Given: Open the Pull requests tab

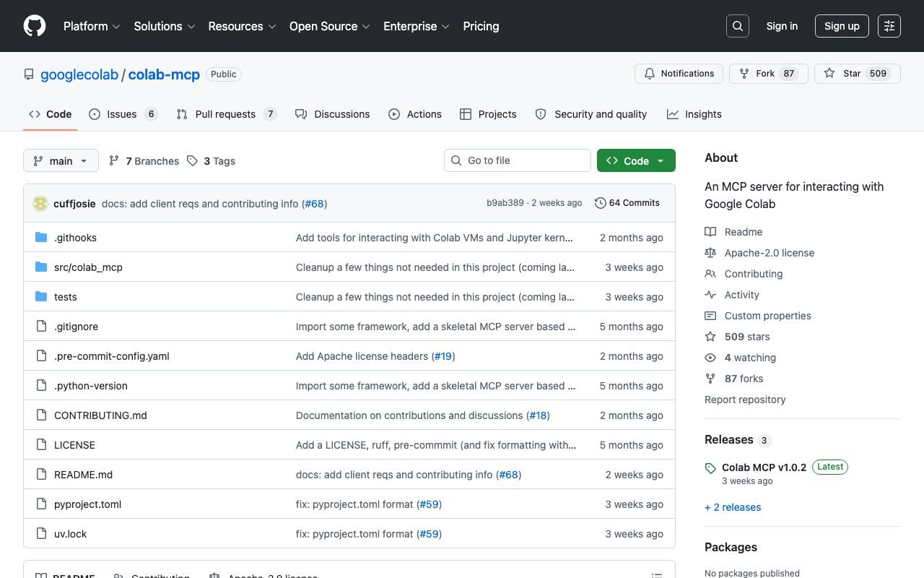Looking at the screenshot, I should 225,114.
